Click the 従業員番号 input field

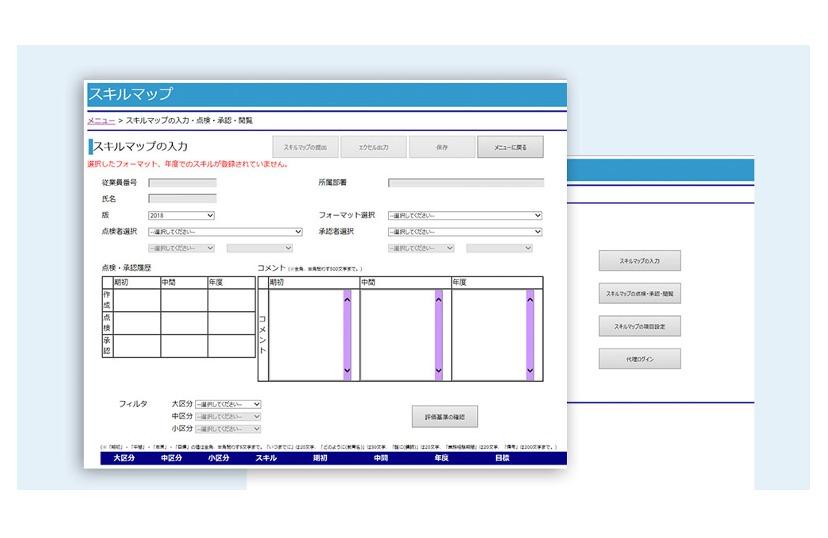pos(182,183)
